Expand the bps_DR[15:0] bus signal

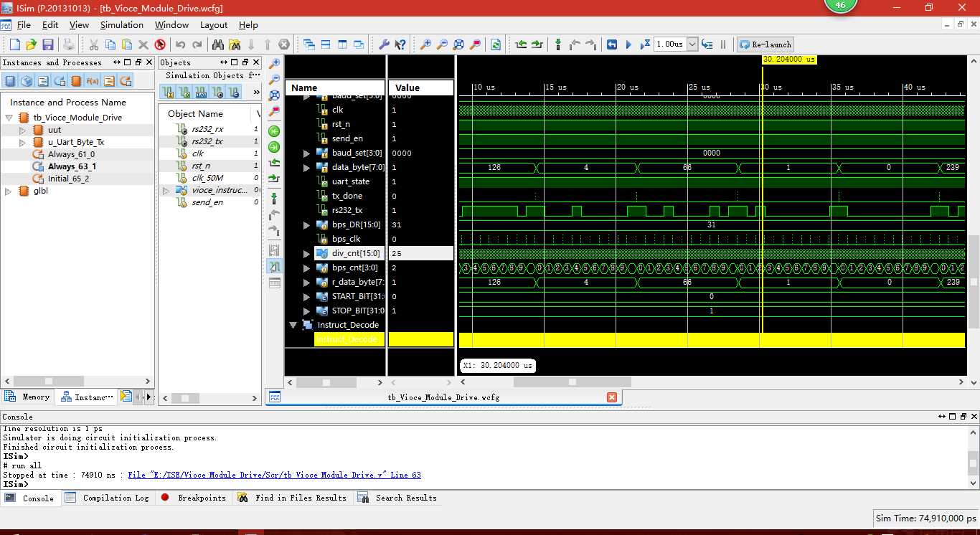click(307, 224)
